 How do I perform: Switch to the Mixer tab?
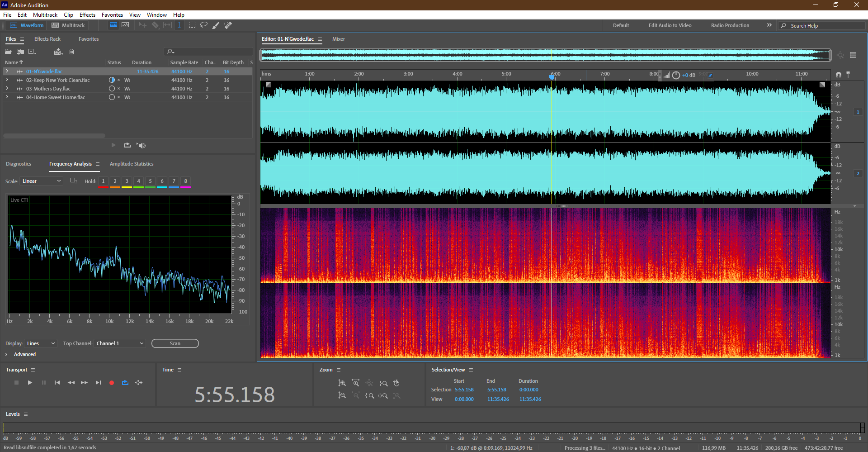point(339,39)
